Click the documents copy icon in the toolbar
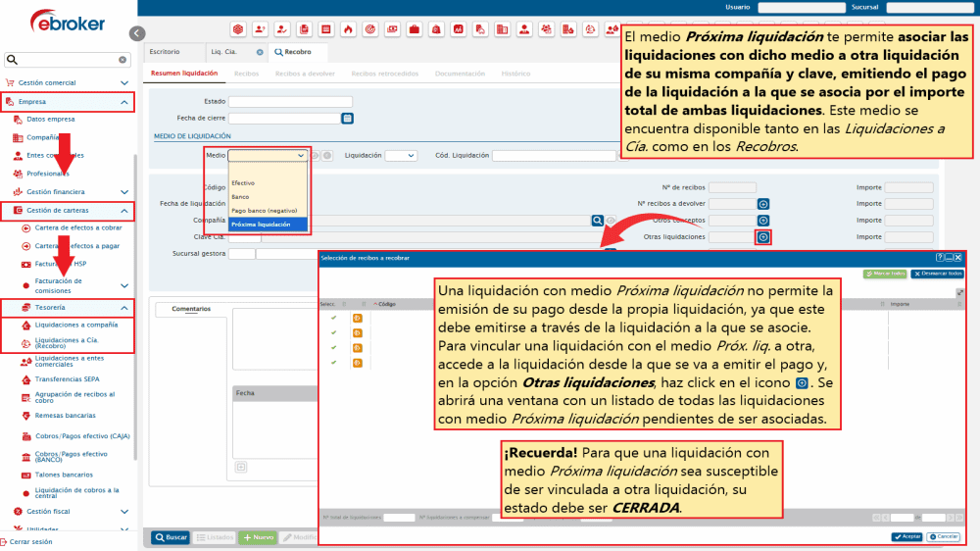This screenshot has width=980, height=551. [304, 29]
